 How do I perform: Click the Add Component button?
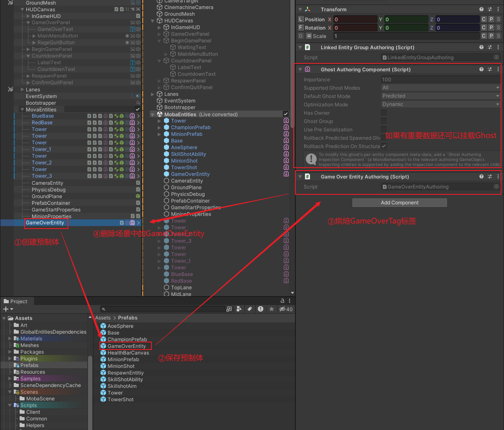click(x=400, y=203)
